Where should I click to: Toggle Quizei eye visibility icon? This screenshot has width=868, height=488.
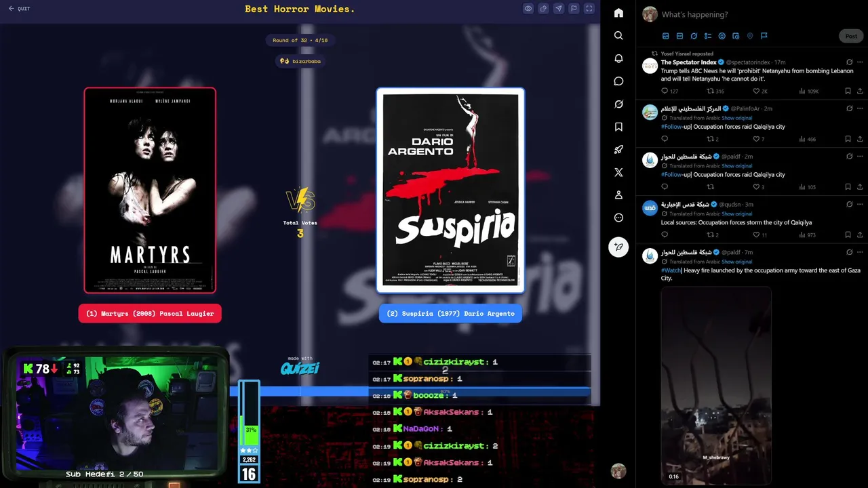[x=528, y=9]
